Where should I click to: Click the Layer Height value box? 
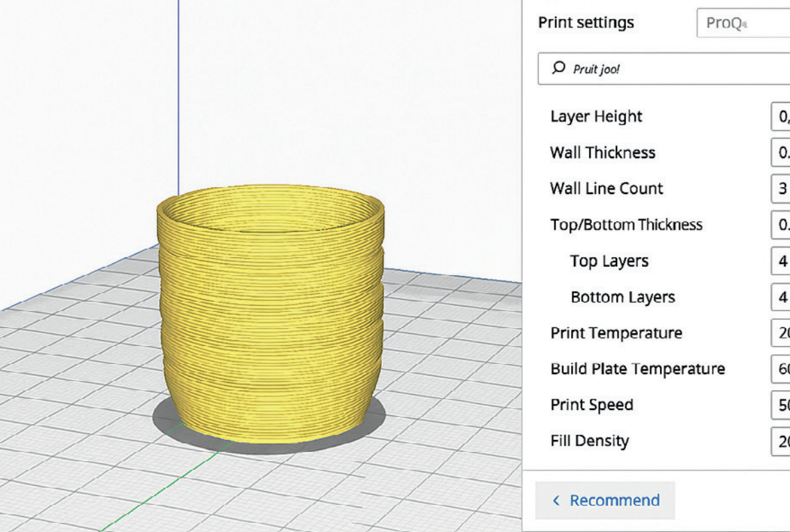tap(781, 117)
